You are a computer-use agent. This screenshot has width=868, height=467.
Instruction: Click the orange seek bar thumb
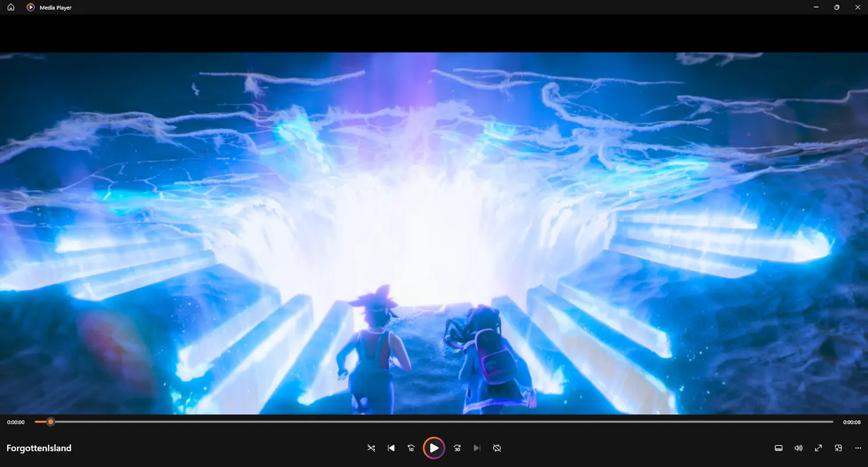[51, 421]
